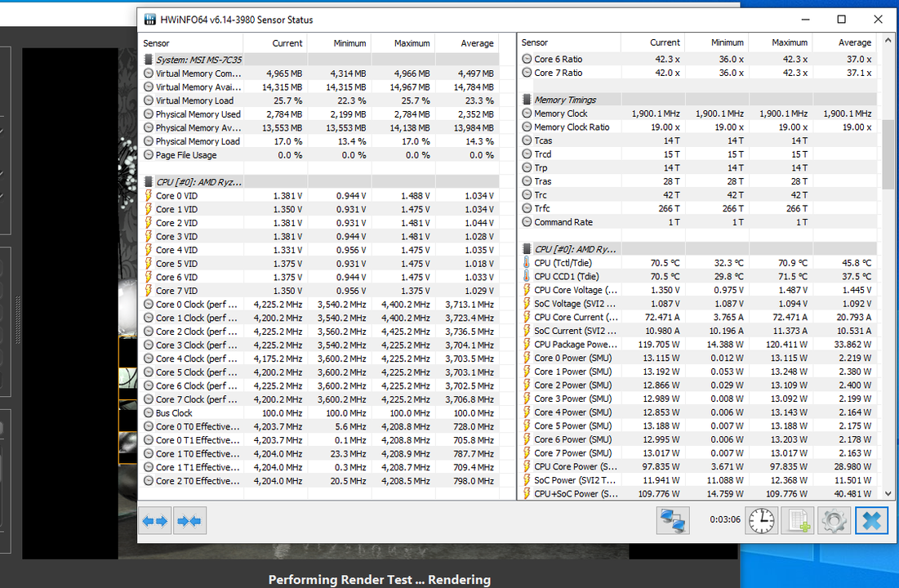
Task: Click the Core 7 Power (SMU) lightning icon
Action: pos(527,453)
